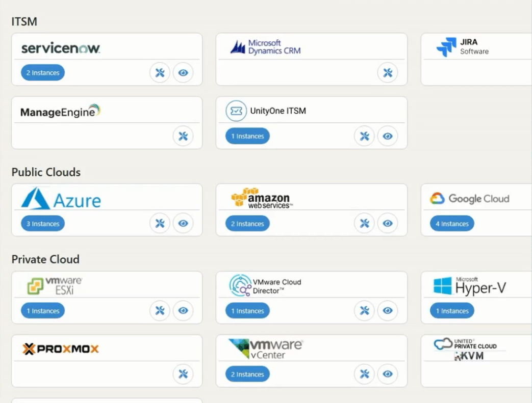The height and width of the screenshot is (403, 532).
Task: View VMware vCenter instances eye icon
Action: point(388,374)
